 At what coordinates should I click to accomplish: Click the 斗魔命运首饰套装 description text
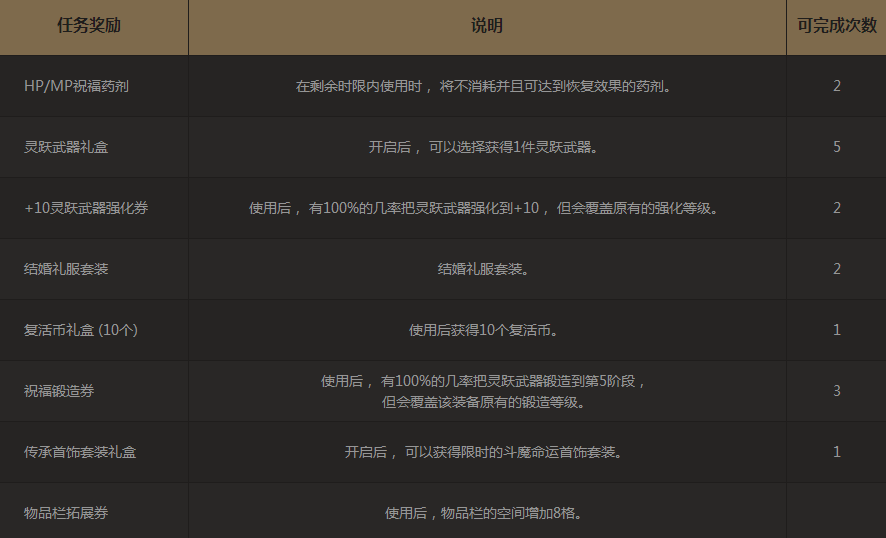point(483,452)
